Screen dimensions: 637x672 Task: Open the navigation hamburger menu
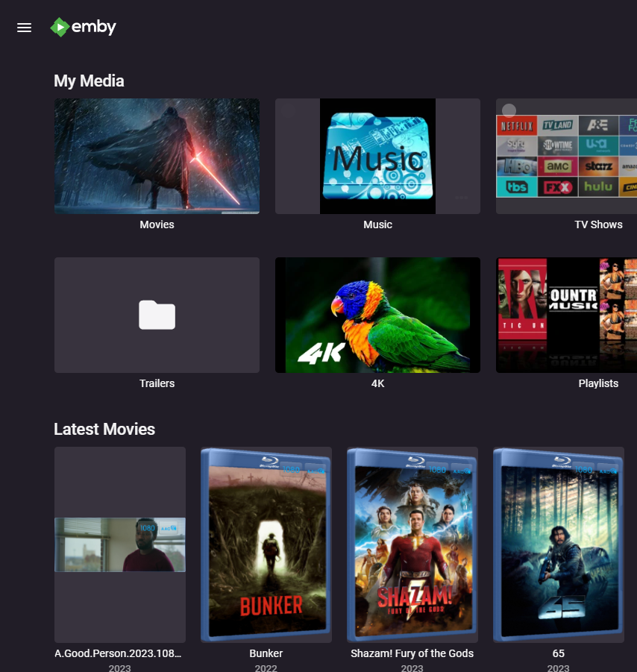pos(24,27)
